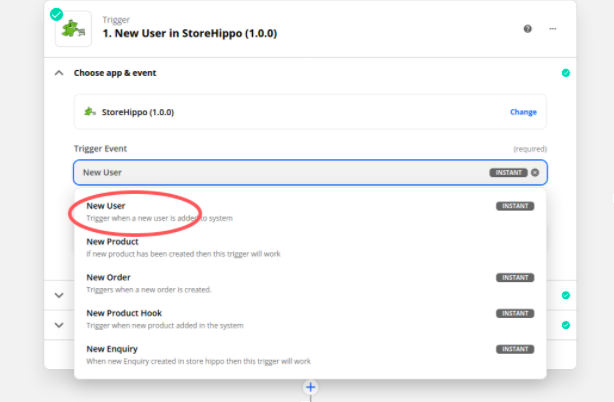Click the small StoreHippo icon in app row
This screenshot has width=614, height=402.
90,112
